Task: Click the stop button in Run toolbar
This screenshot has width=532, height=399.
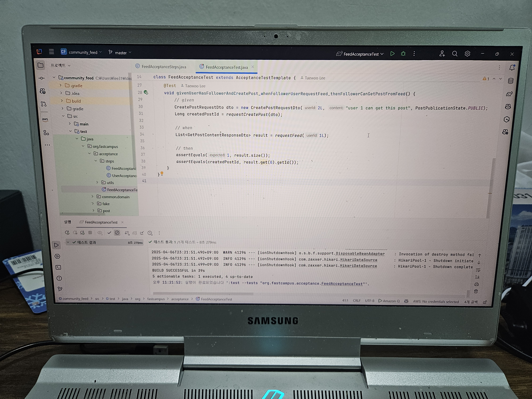Action: [90, 233]
